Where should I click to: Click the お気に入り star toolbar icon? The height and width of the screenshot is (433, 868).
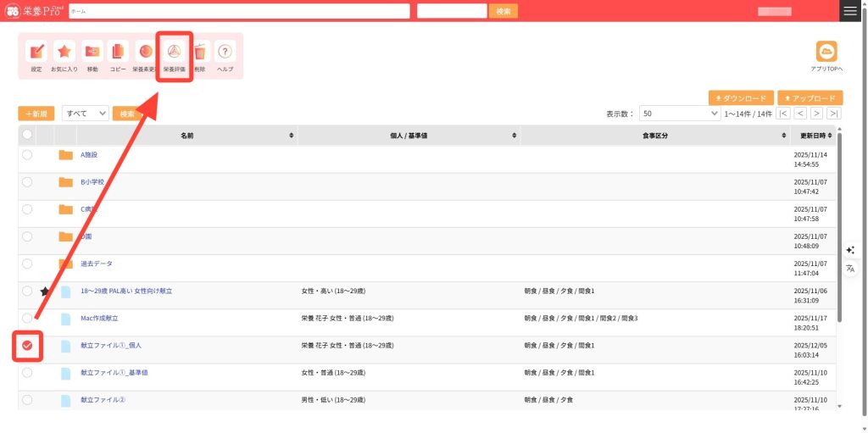[x=64, y=54]
